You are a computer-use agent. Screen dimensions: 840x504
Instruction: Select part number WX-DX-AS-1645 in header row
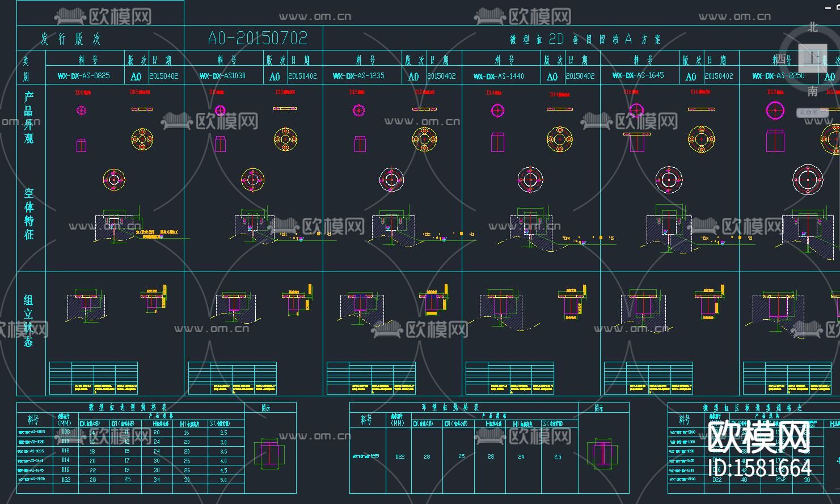click(x=638, y=75)
